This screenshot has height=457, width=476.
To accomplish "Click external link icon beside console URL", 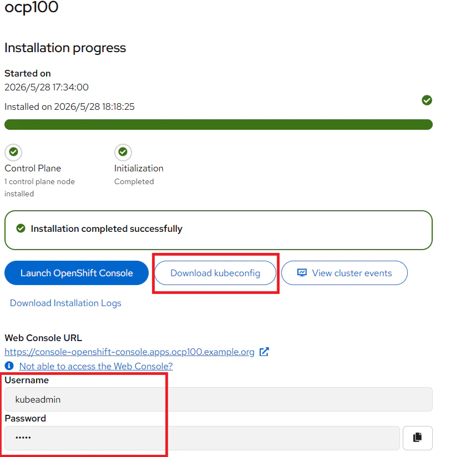I will tap(264, 352).
